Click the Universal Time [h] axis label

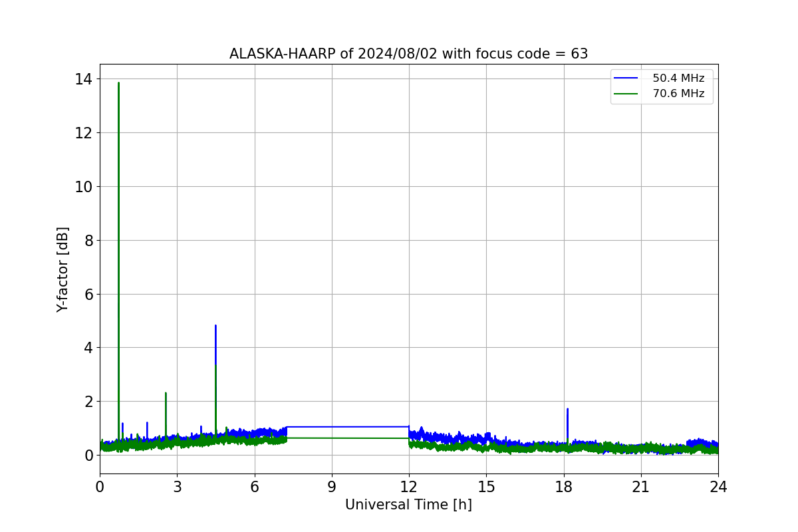click(x=408, y=505)
